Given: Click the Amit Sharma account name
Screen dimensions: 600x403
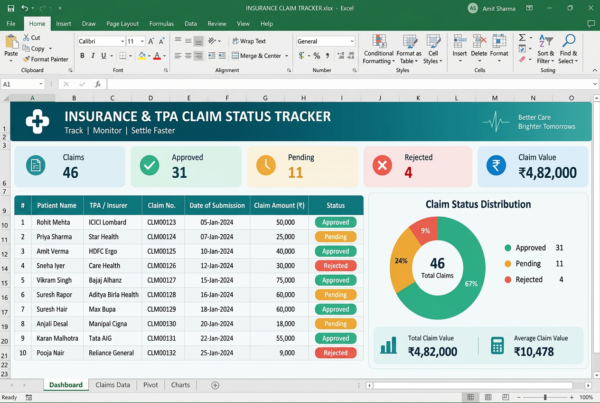Looking at the screenshot, I should pos(499,8).
